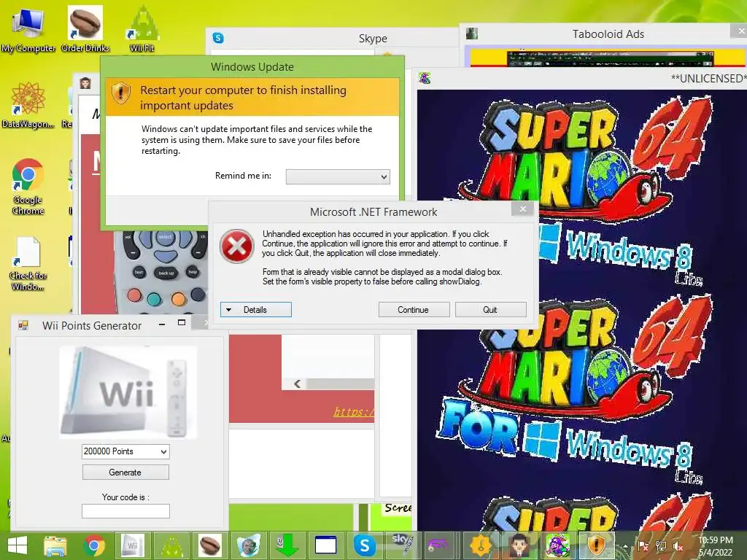Click the taskbar clock showing 10:59 PM

716,546
